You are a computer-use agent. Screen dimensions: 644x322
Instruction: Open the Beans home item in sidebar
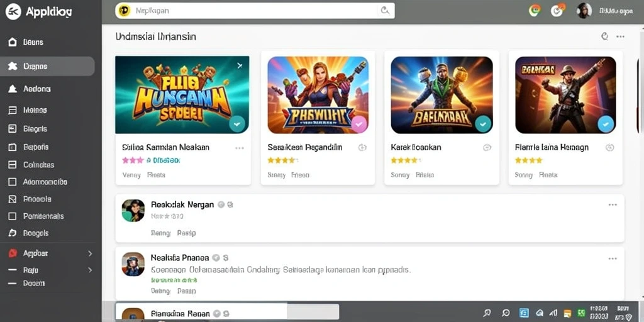pos(25,42)
